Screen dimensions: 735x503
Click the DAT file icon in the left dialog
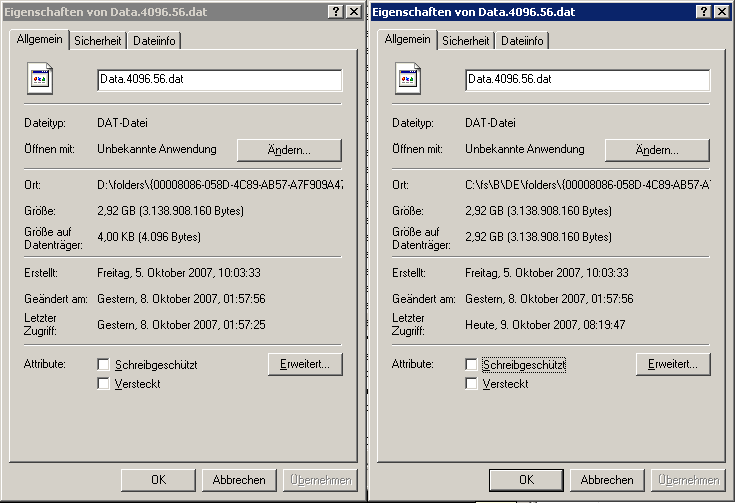point(41,81)
